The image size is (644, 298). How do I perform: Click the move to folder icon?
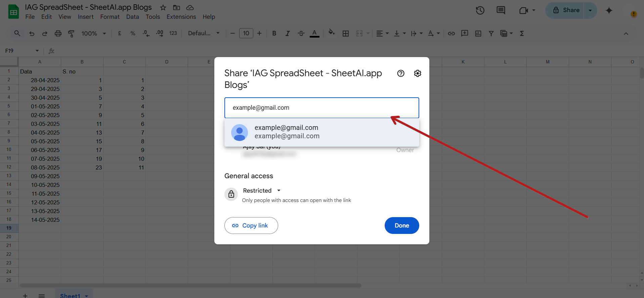tap(176, 7)
